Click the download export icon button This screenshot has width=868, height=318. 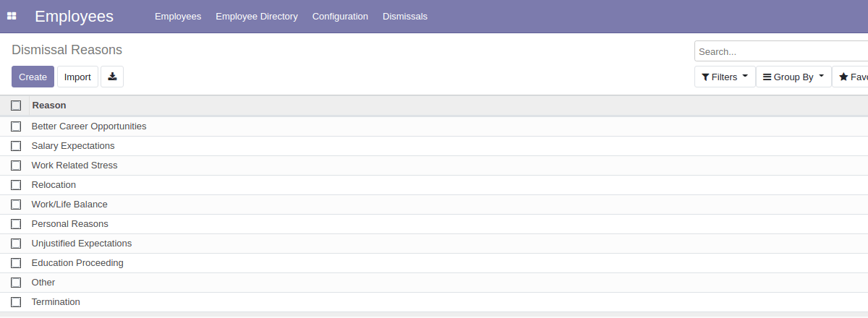click(112, 77)
